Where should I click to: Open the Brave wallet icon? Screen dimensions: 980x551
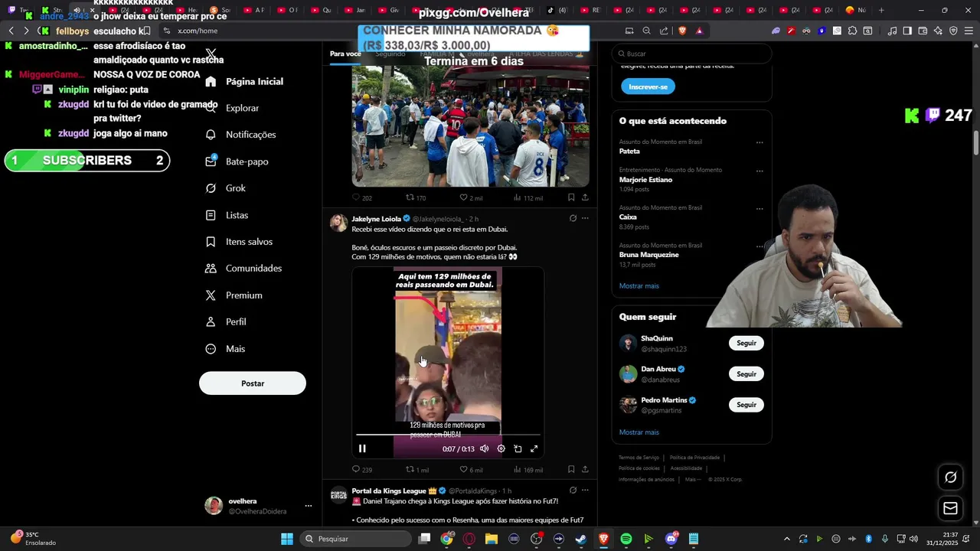click(x=923, y=31)
